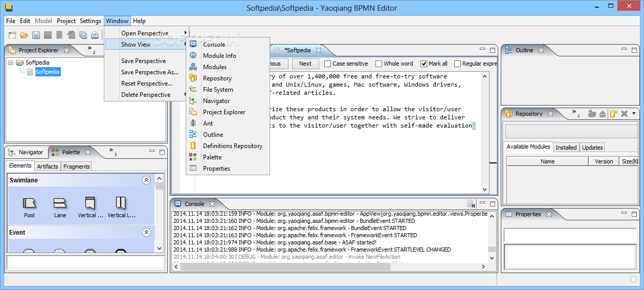The image size is (644, 290).
Task: Click the Open folder toolbar icon
Action: (24, 35)
